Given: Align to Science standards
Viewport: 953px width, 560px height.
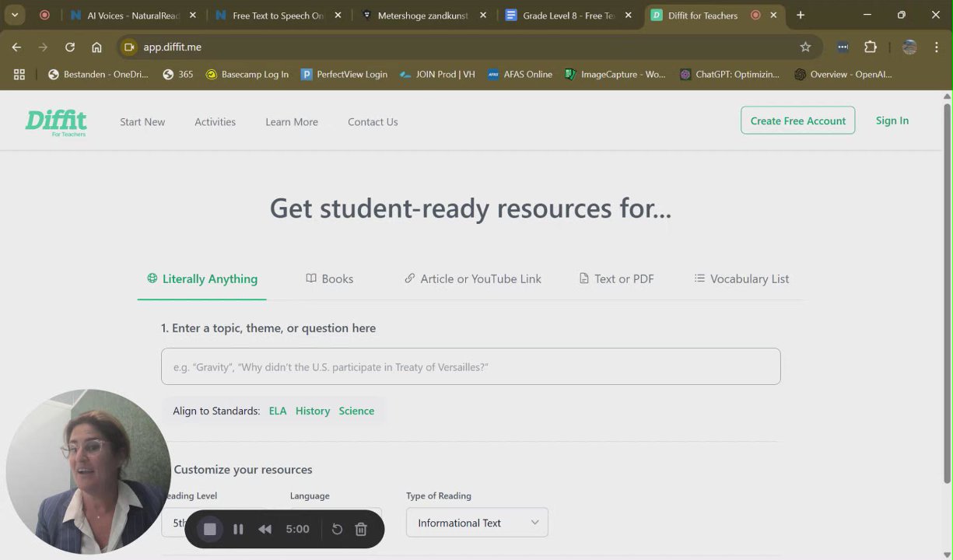Looking at the screenshot, I should pyautogui.click(x=356, y=411).
